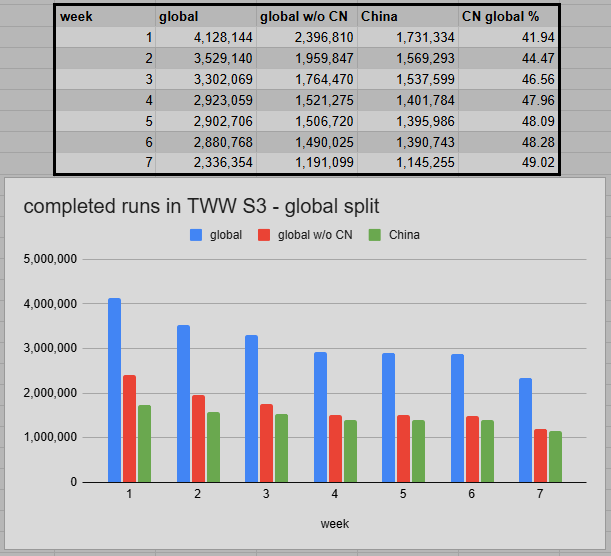Select the 'CN global %' header cell

(508, 16)
